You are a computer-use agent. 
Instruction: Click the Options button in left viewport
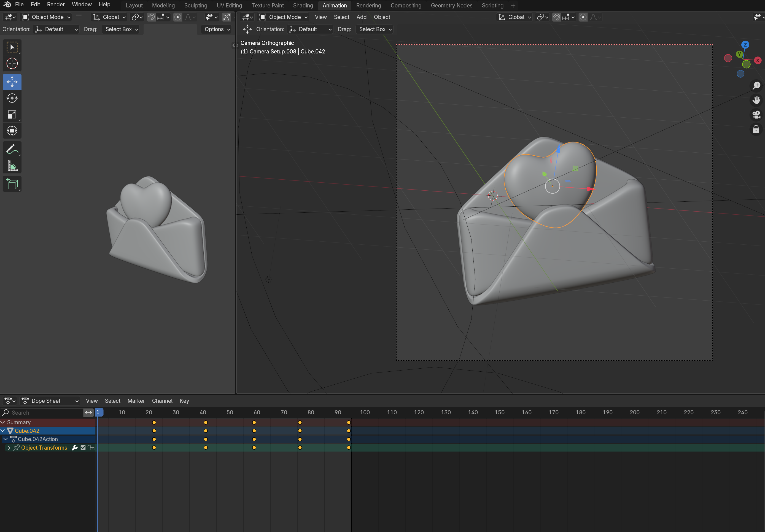pyautogui.click(x=217, y=29)
